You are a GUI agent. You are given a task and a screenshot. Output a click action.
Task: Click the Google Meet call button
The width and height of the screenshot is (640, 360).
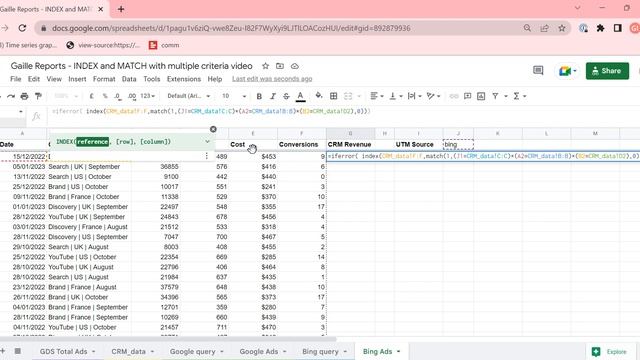tap(567, 71)
